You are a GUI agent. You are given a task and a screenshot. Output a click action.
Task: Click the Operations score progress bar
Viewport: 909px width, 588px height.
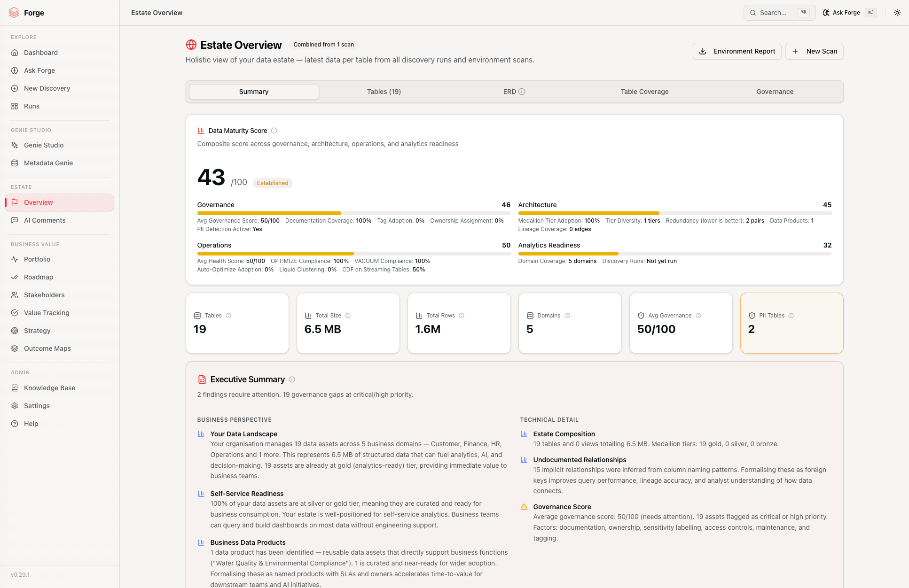tap(354, 254)
